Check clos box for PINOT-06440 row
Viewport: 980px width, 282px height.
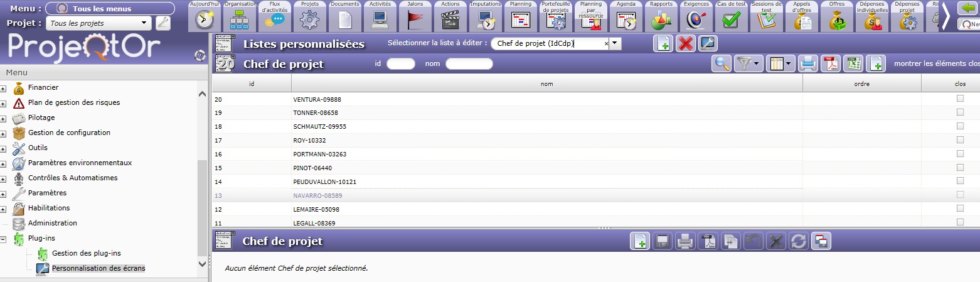(960, 168)
